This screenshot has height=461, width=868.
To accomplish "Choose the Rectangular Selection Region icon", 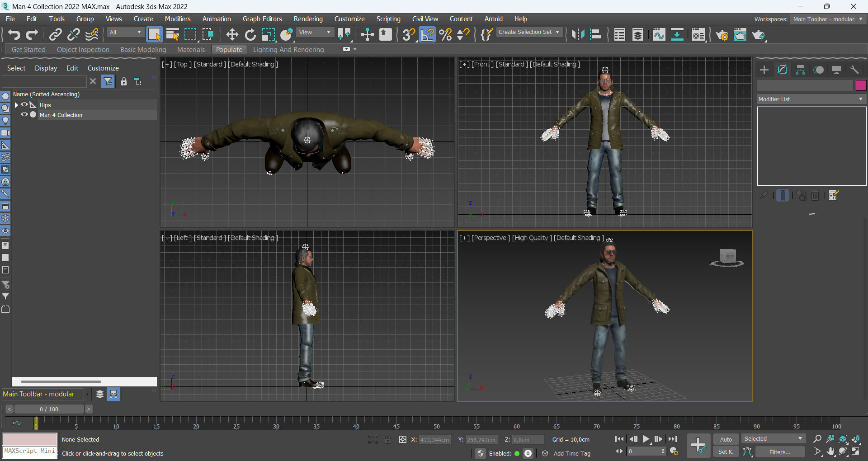I will pos(190,35).
